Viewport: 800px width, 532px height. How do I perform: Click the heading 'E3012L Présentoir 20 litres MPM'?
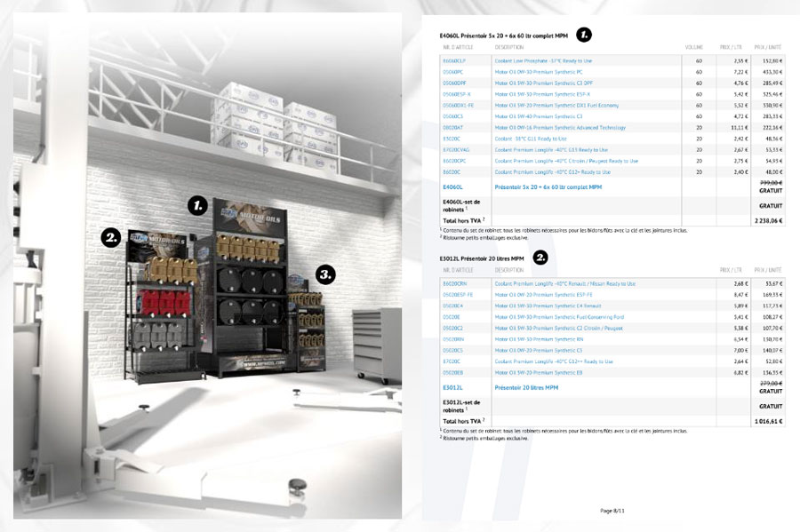482,258
